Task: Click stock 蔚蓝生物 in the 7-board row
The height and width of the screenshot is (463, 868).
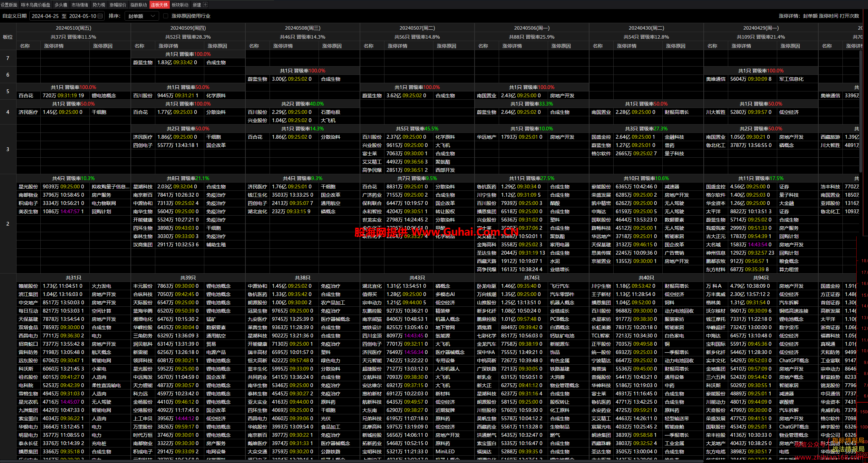Action: [143, 62]
